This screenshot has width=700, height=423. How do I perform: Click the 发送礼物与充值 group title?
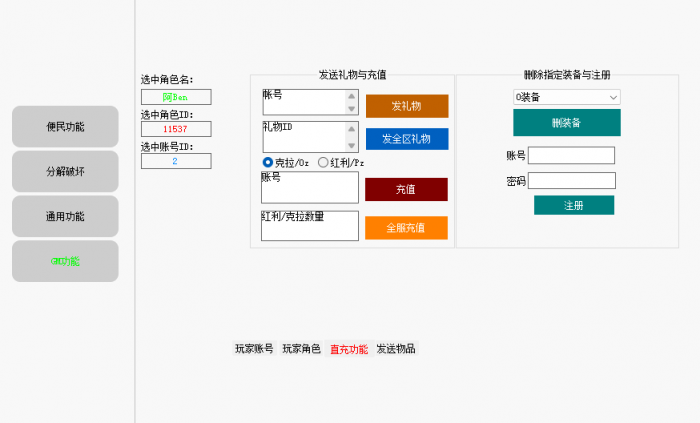pyautogui.click(x=353, y=75)
